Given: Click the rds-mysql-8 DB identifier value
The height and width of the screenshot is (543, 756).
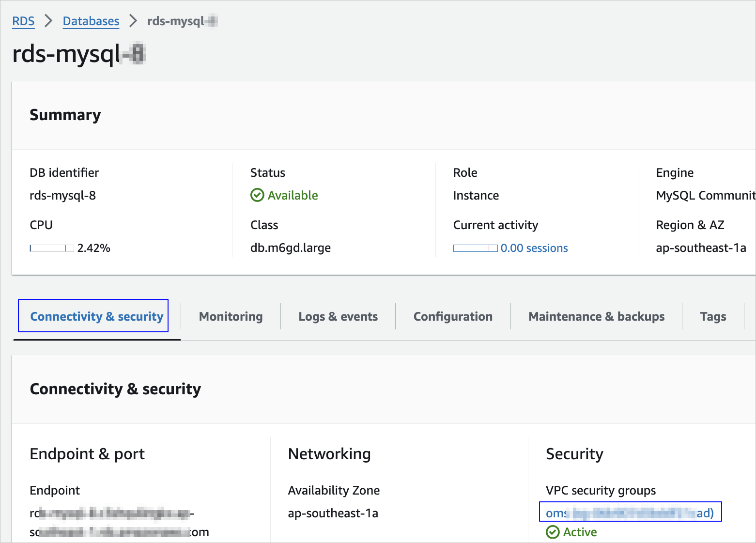Looking at the screenshot, I should click(x=62, y=196).
